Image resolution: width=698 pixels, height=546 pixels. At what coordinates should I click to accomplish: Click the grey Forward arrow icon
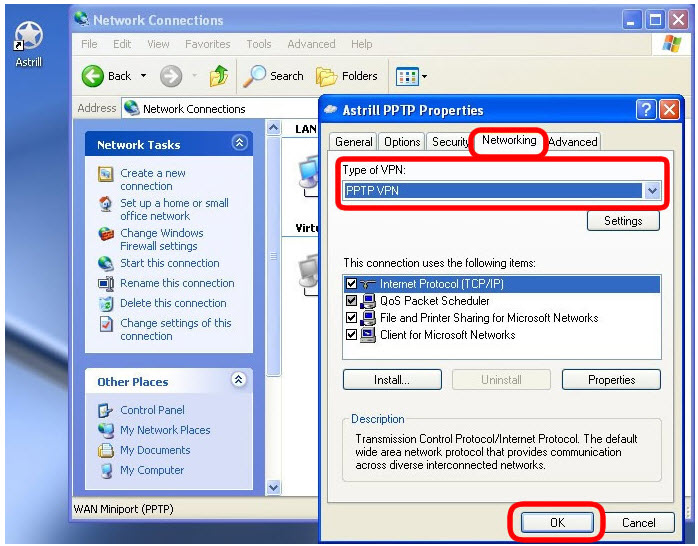[171, 76]
